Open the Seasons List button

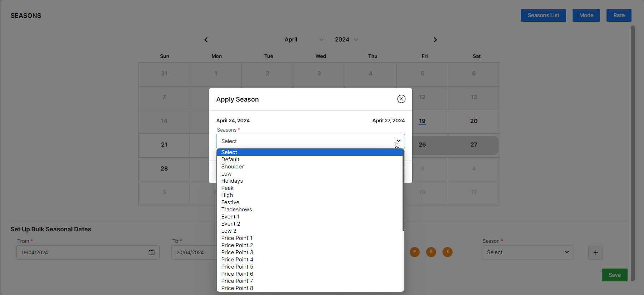click(x=543, y=15)
